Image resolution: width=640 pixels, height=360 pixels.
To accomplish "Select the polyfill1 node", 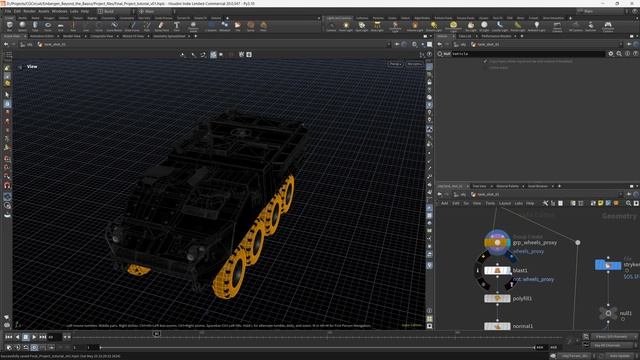I will click(497, 298).
